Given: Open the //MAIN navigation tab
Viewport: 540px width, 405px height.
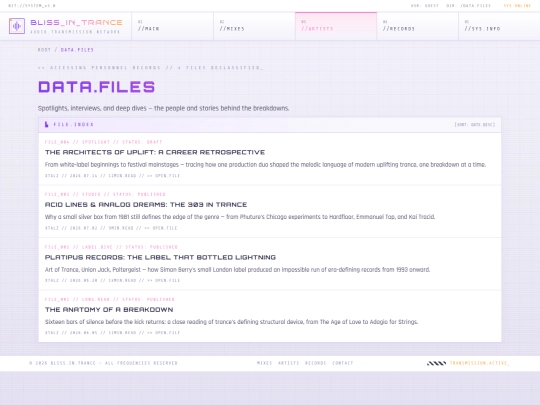Looking at the screenshot, I should point(173,26).
